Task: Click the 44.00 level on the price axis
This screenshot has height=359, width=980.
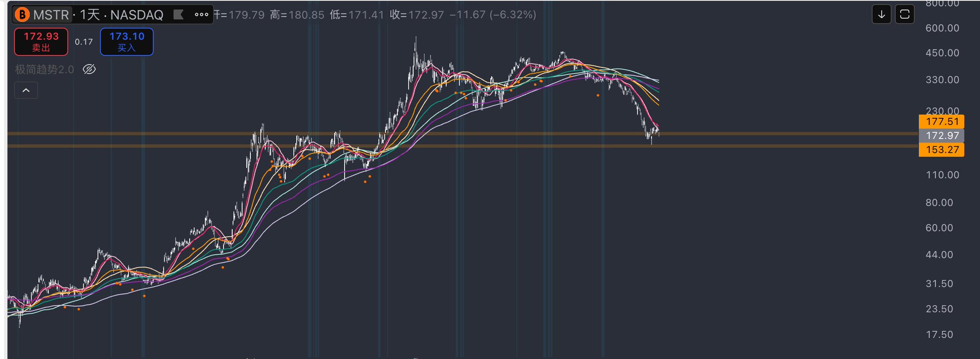Action: [x=939, y=255]
